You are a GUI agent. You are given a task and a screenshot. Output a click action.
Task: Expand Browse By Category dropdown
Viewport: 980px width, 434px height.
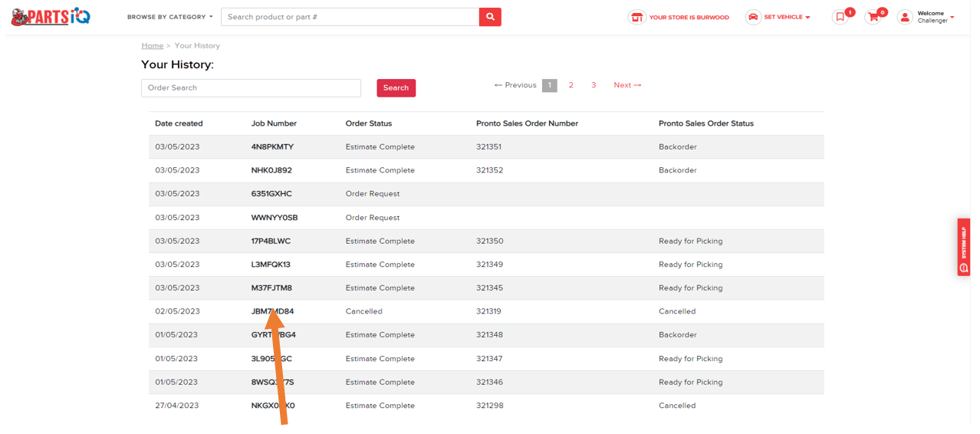pos(170,17)
